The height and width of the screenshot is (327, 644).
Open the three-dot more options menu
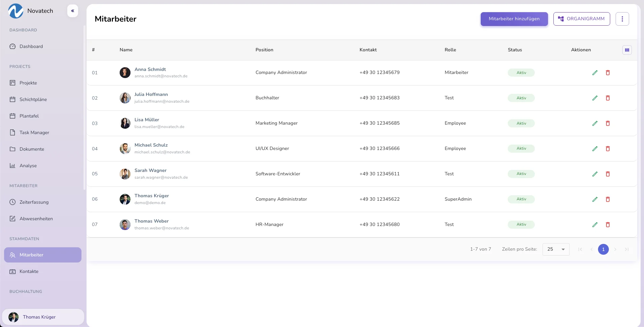click(x=622, y=19)
